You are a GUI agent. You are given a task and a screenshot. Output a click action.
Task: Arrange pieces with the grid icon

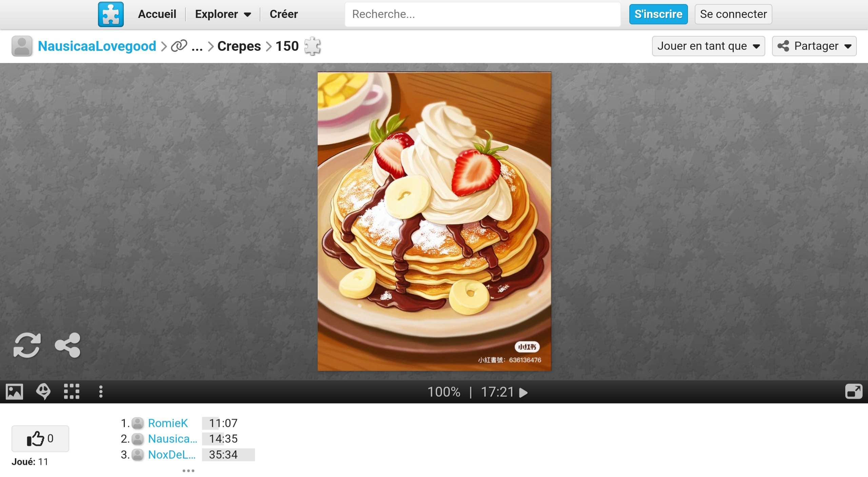pyautogui.click(x=72, y=392)
